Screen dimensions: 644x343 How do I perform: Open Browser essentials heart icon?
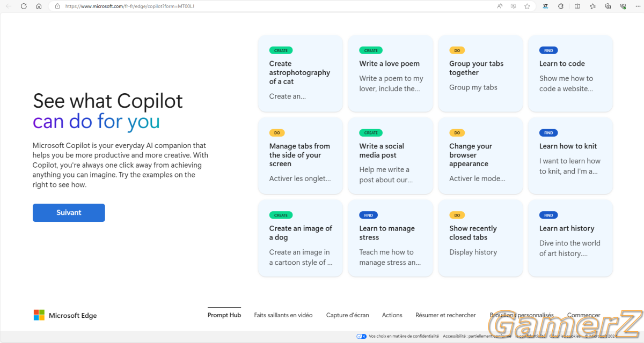point(623,6)
